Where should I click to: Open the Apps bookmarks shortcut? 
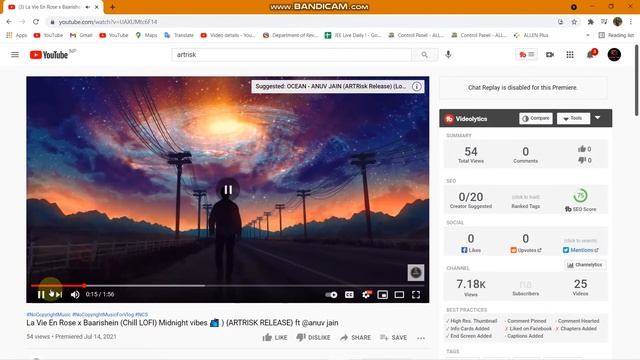(x=17, y=36)
